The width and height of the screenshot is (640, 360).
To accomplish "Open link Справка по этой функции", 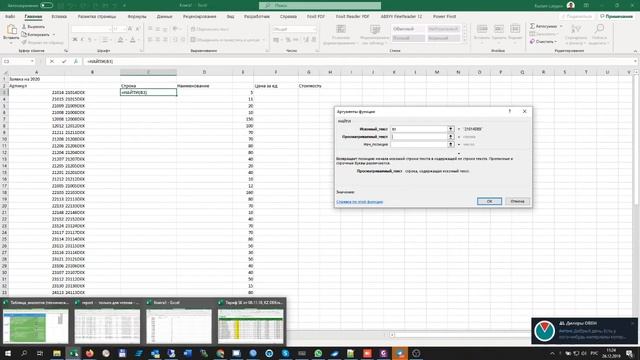I will 360,202.
